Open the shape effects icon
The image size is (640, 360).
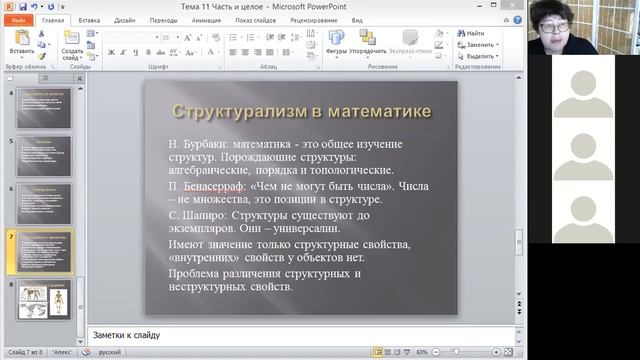(440, 56)
